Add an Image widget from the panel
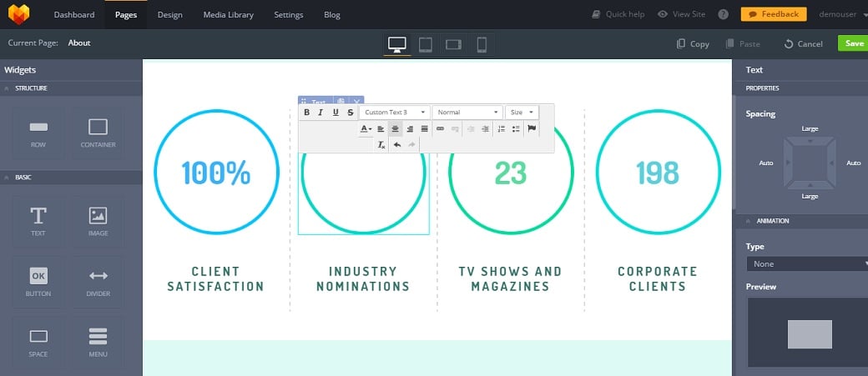868x376 pixels. click(x=98, y=221)
